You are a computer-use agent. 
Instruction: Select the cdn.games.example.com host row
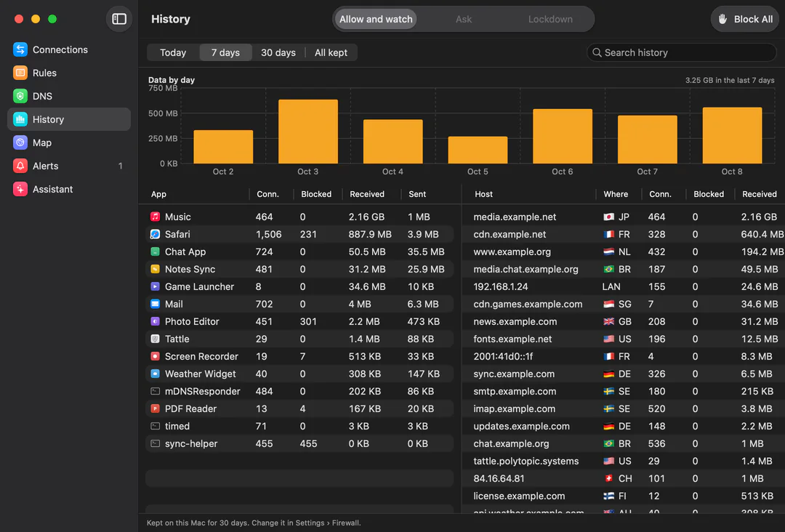point(624,304)
